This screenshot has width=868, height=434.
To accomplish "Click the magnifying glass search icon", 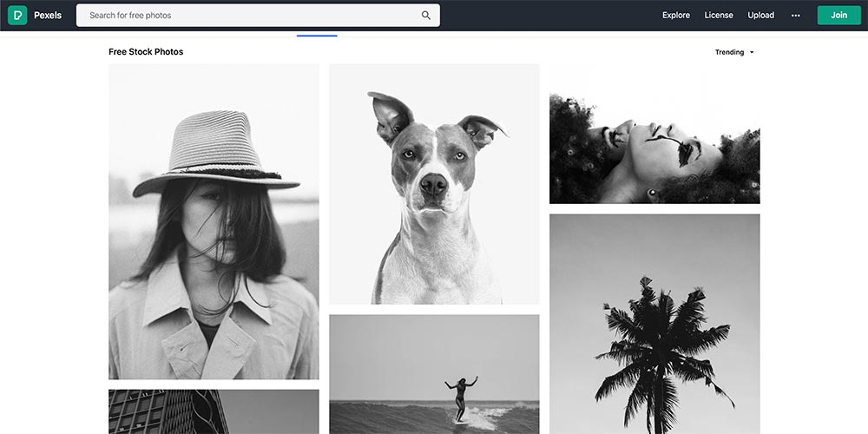I will (x=425, y=16).
